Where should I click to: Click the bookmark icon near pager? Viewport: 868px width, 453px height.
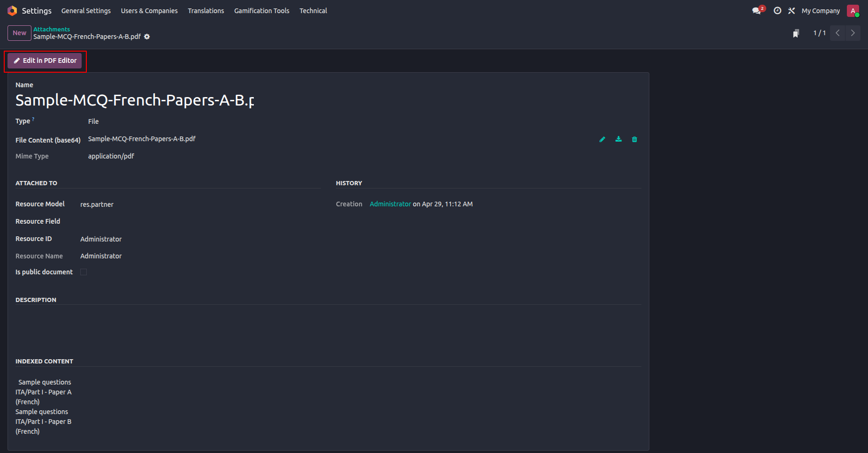tap(796, 33)
